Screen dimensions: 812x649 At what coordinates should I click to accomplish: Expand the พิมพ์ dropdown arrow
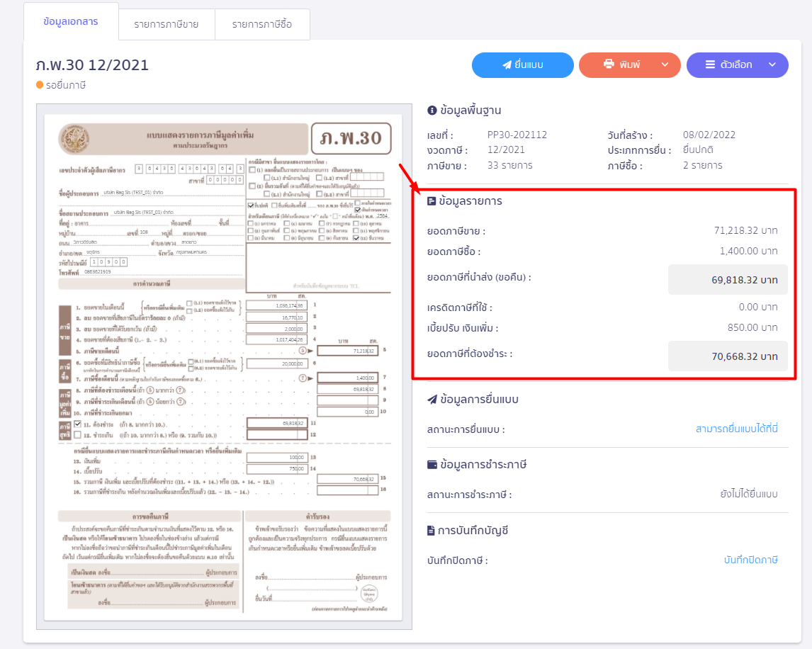tap(665, 64)
